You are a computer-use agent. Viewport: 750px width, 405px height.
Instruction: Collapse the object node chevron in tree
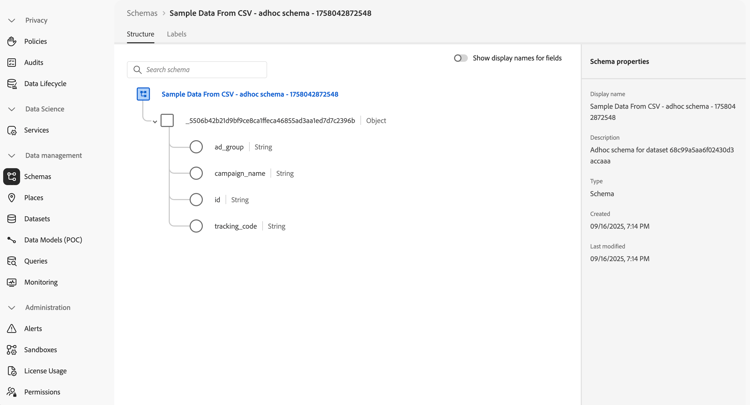[155, 121]
